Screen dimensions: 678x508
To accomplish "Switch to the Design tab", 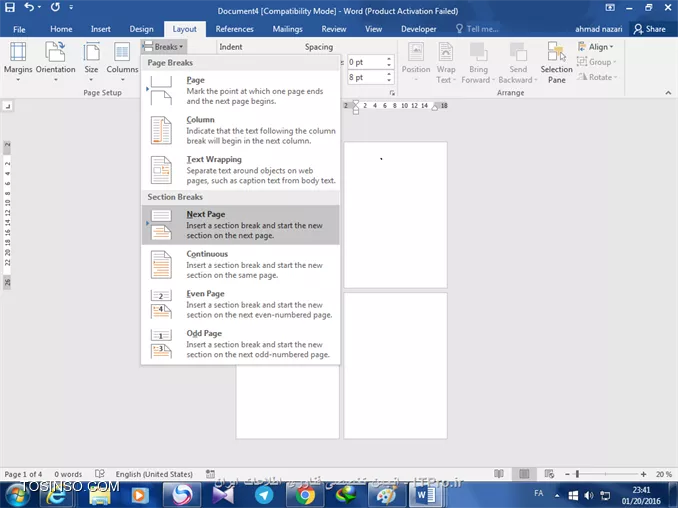I will click(141, 29).
